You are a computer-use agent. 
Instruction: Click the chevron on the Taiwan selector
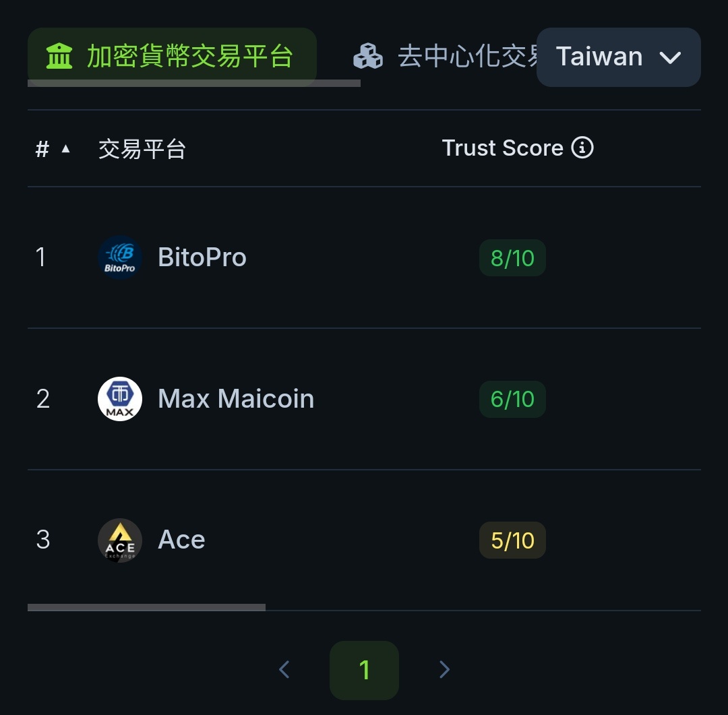tap(671, 57)
